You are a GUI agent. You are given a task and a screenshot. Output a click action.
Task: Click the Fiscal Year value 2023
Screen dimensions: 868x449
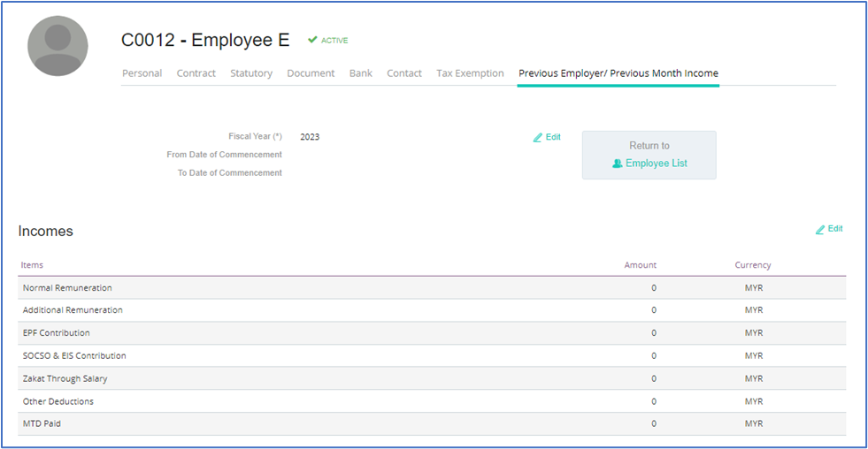tap(310, 137)
